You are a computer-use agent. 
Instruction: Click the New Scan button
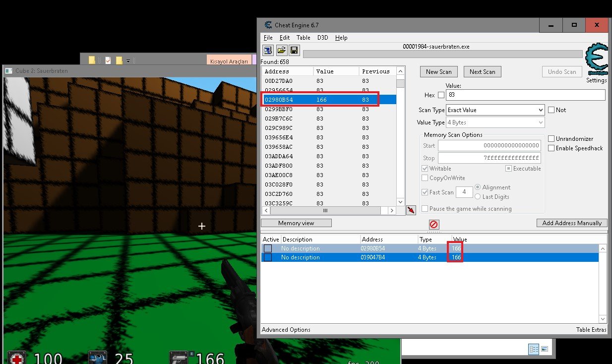coord(439,72)
